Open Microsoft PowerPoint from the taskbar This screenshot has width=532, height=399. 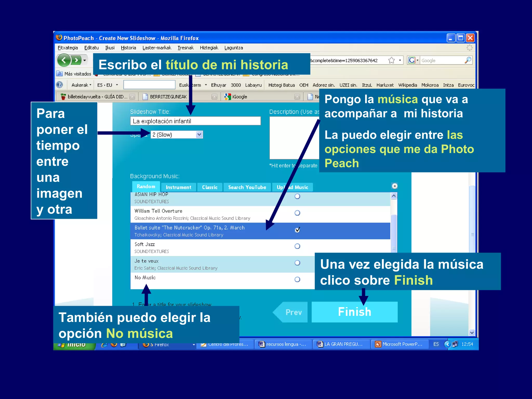point(399,344)
